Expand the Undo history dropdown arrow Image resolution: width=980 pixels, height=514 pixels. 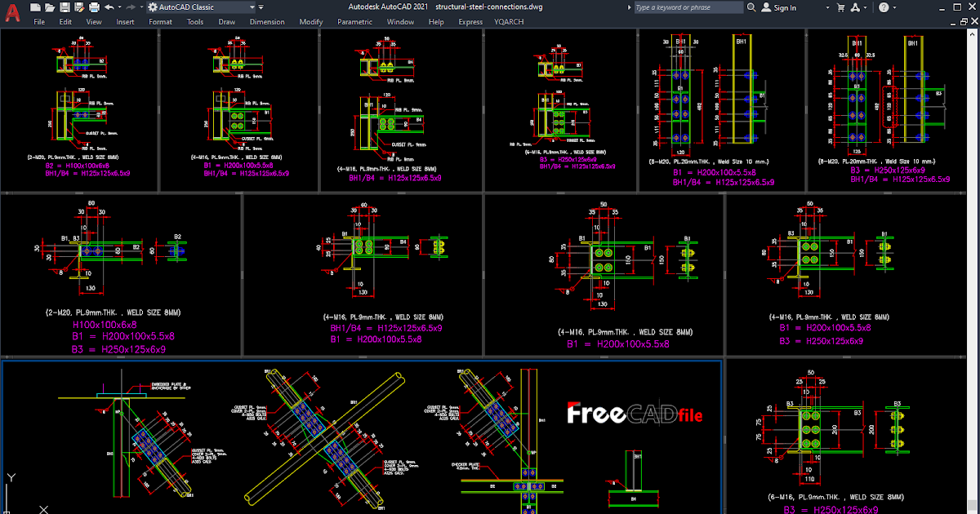[x=118, y=7]
